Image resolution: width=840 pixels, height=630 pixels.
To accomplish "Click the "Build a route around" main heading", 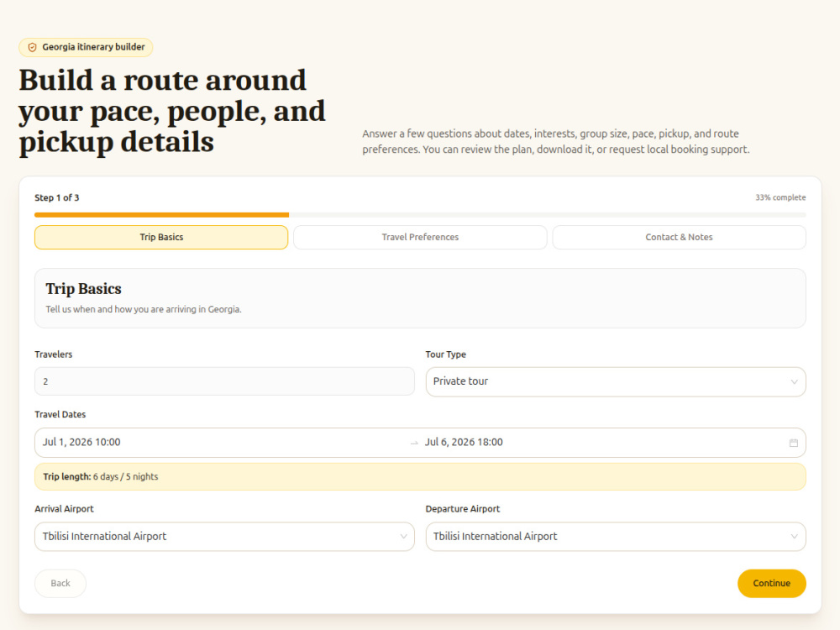I will pyautogui.click(x=172, y=111).
